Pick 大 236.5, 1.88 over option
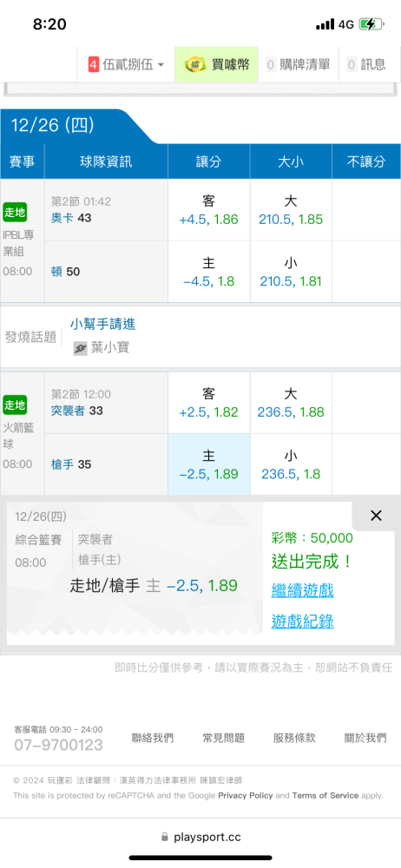Viewport: 401px width, 868px height. click(291, 403)
